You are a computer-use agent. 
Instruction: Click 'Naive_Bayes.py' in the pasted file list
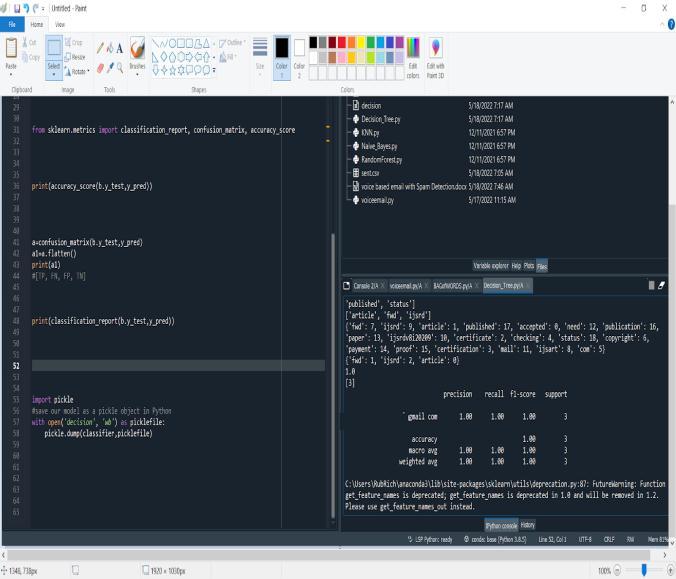point(379,146)
